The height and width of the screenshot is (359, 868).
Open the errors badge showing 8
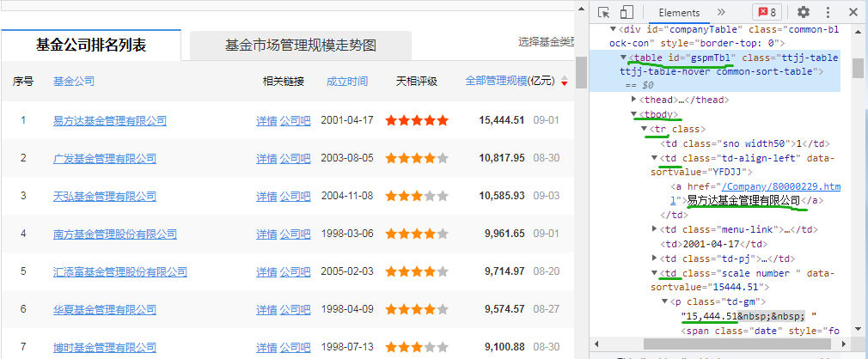(x=767, y=12)
